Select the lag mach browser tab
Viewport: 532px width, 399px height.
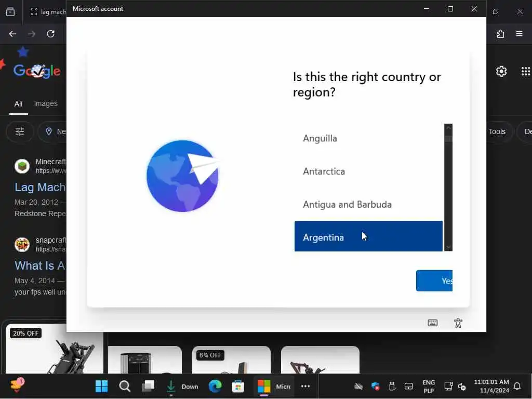[x=47, y=12]
